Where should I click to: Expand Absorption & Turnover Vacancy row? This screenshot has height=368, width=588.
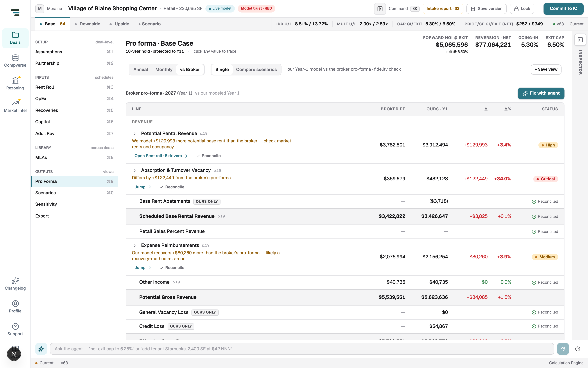coord(135,170)
